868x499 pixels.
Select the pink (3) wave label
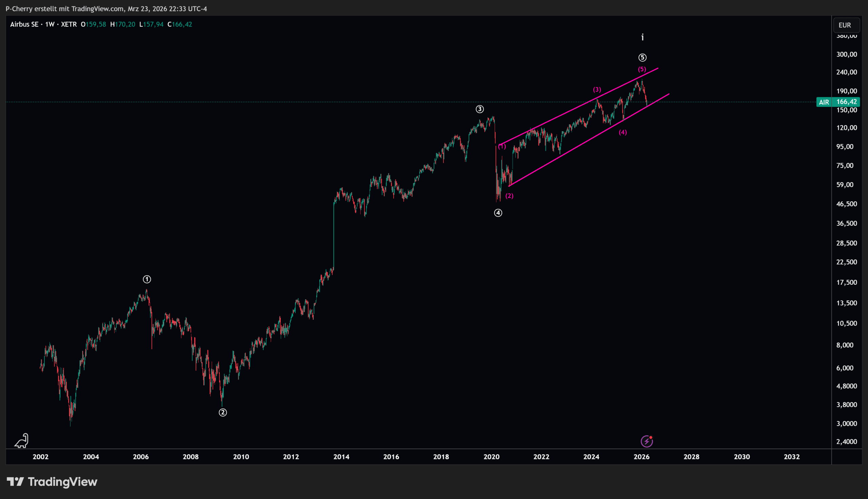597,89
